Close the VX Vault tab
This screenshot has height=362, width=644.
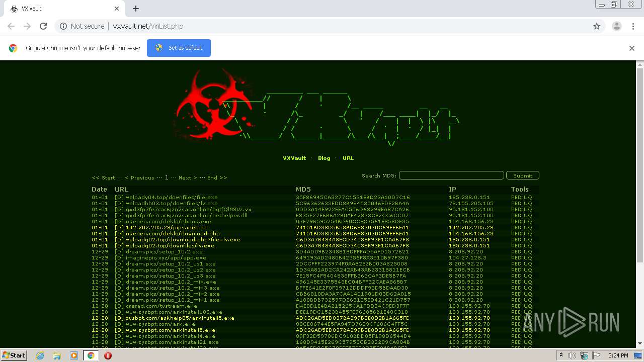pos(117,9)
